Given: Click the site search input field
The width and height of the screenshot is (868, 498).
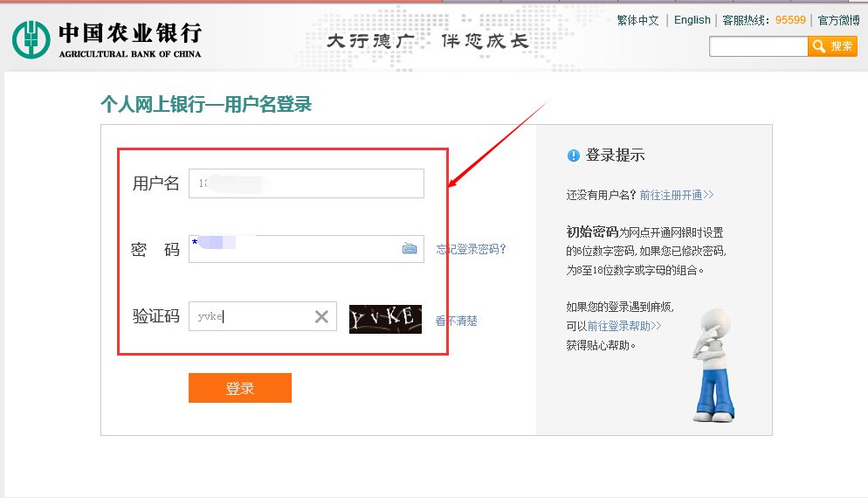Looking at the screenshot, I should 758,46.
